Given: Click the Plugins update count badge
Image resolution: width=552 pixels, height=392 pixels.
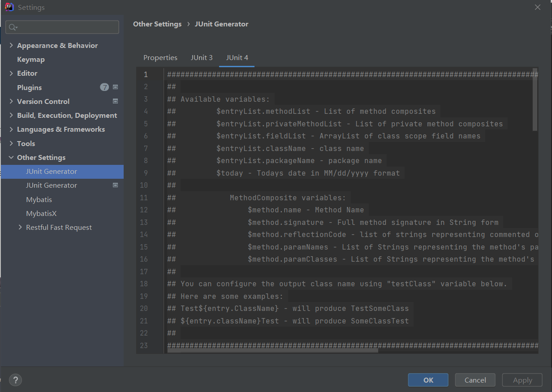Looking at the screenshot, I should [x=104, y=87].
